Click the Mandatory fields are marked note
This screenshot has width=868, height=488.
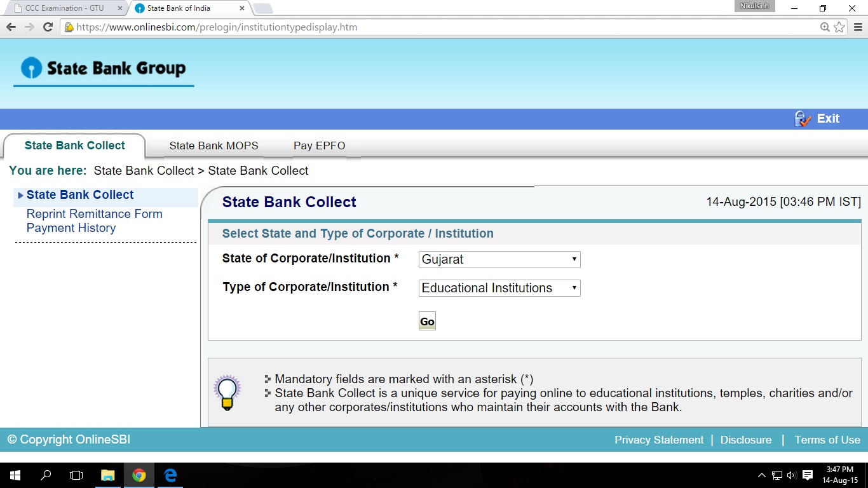404,379
